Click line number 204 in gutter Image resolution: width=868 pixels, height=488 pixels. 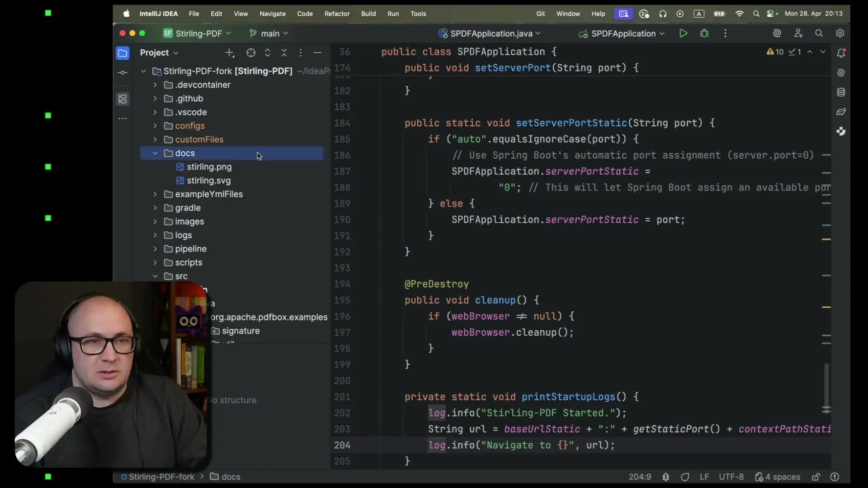pos(342,446)
